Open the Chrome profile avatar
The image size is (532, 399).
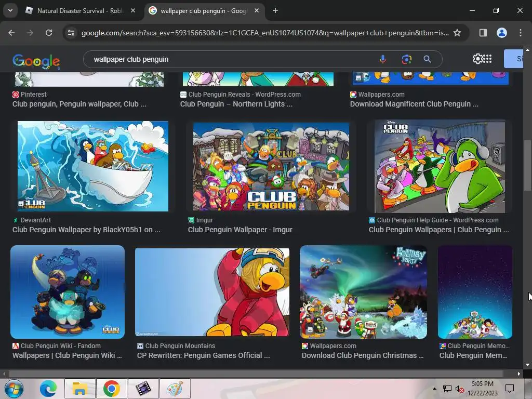click(x=502, y=33)
